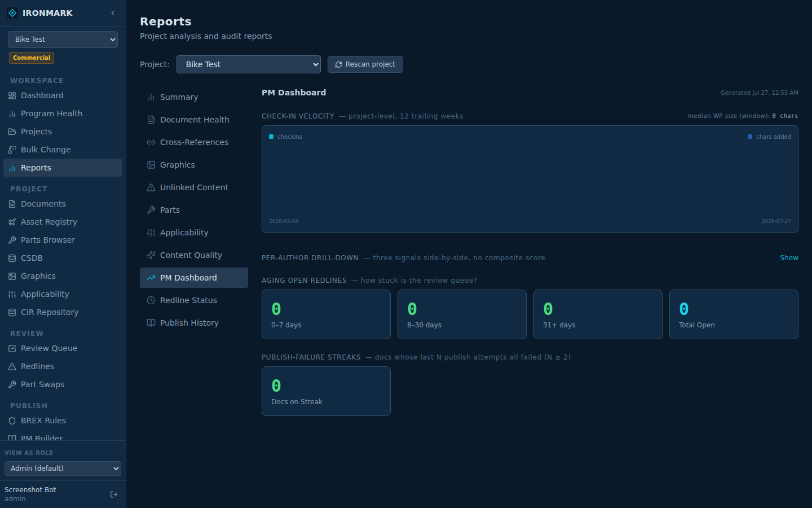Show the per-author drill-down section
Screen dimensions: 812x508
[789, 258]
